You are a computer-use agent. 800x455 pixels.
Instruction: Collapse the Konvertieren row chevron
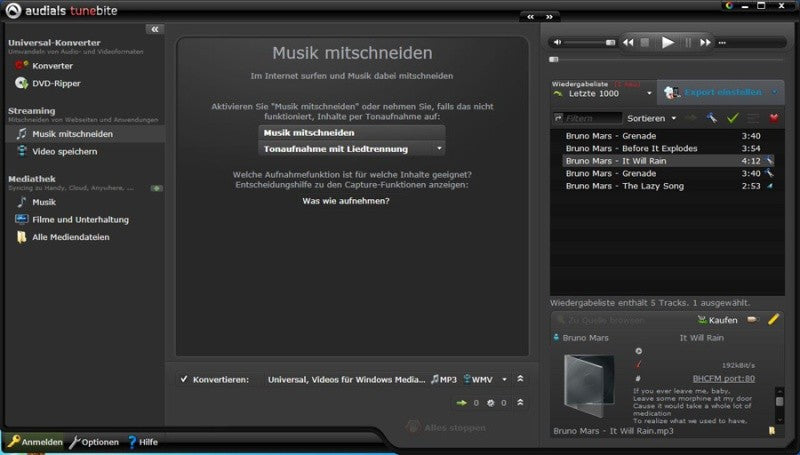pos(520,379)
